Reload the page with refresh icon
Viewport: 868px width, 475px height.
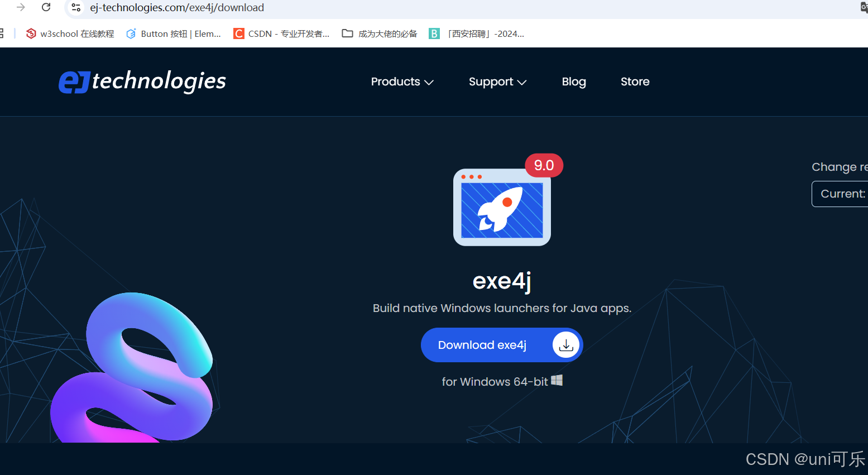click(x=46, y=7)
